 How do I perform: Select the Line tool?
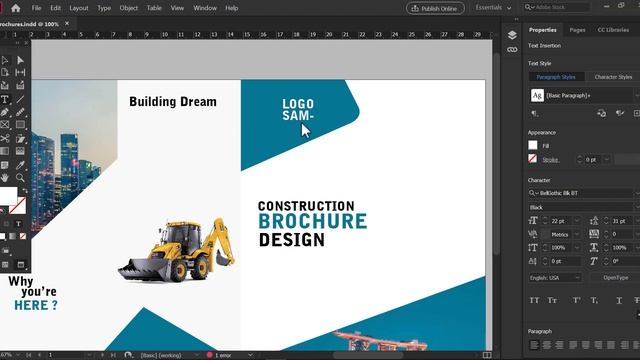pos(20,99)
